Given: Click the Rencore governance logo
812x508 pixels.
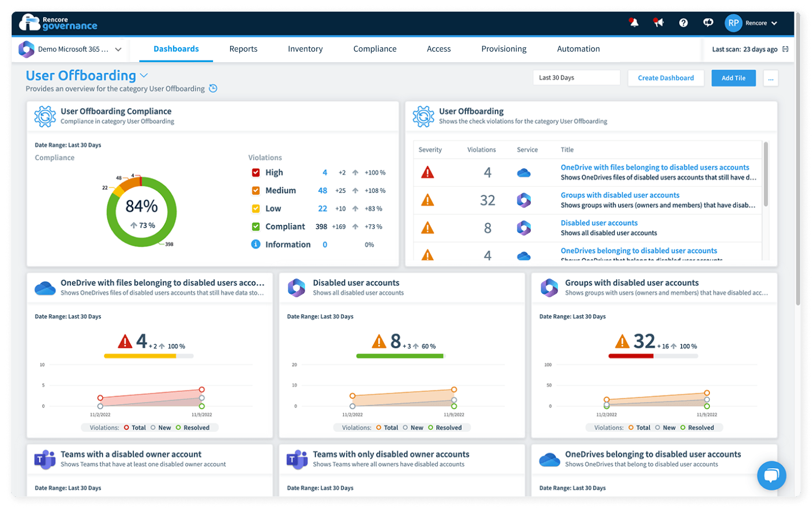Looking at the screenshot, I should tap(58, 23).
